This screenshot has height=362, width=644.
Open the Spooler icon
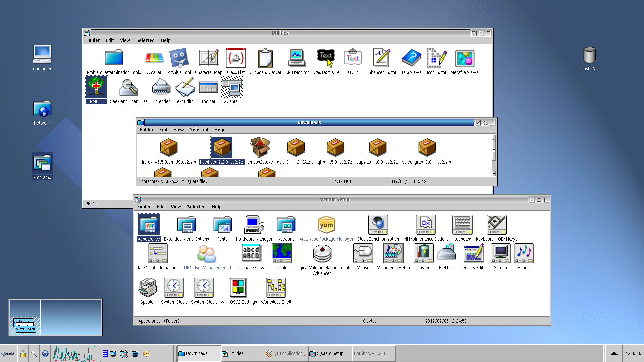[x=147, y=288]
